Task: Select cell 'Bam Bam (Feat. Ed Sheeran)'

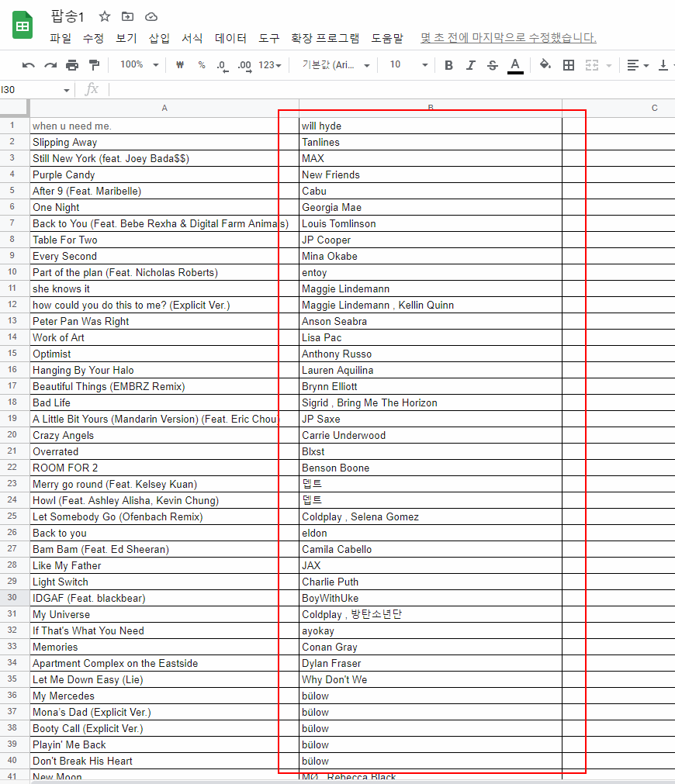Action: 164,549
